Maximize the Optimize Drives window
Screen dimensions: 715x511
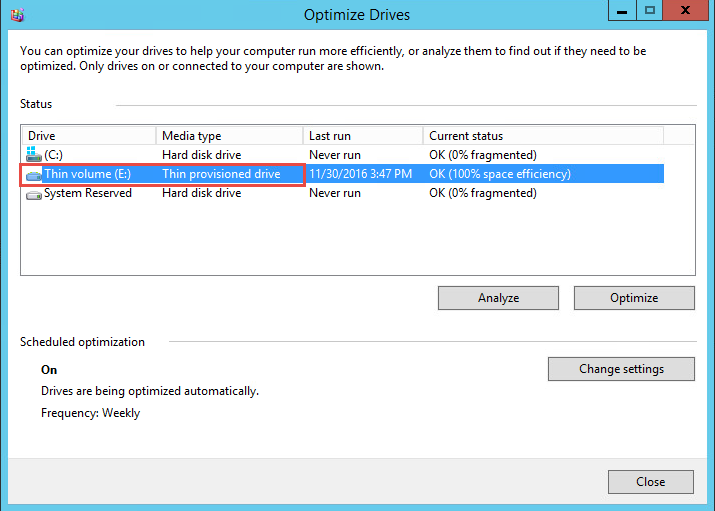(650, 11)
